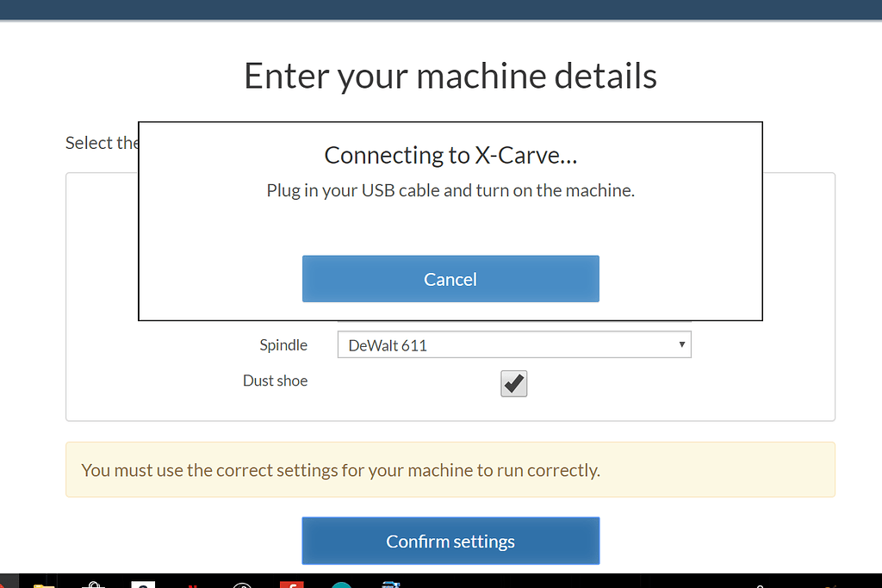882x588 pixels.
Task: Click the USB cable instruction text
Action: pyautogui.click(x=450, y=190)
